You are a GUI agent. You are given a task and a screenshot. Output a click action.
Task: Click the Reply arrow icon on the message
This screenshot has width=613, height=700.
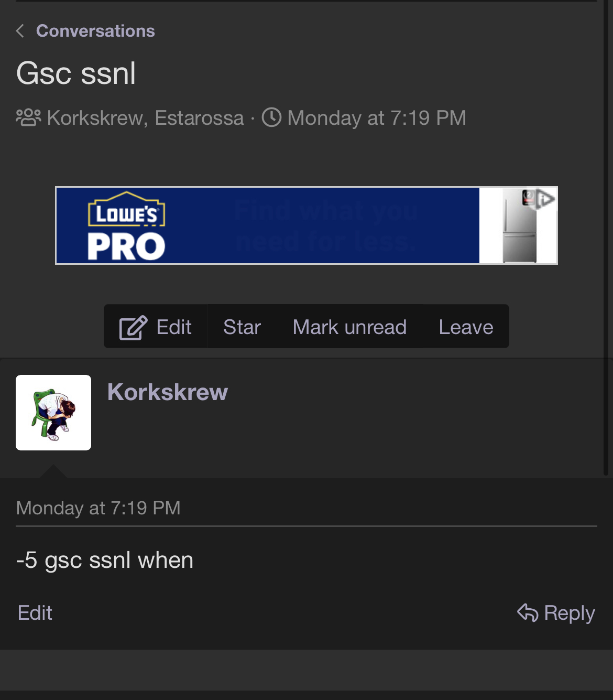click(528, 612)
